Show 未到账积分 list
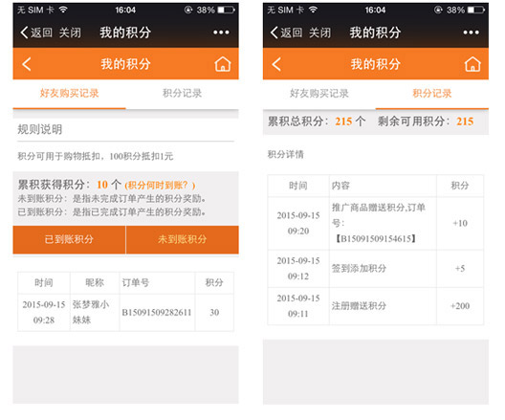Image resolution: width=505 pixels, height=420 pixels. 183,239
